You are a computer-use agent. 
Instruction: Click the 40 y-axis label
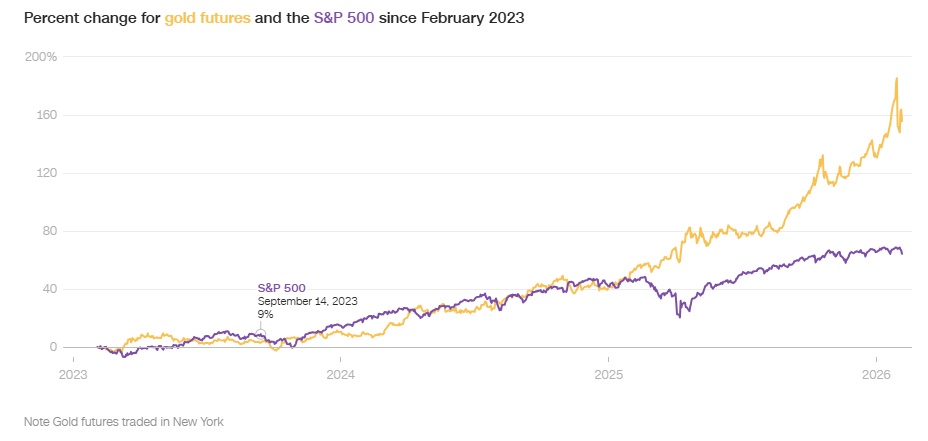tap(49, 289)
